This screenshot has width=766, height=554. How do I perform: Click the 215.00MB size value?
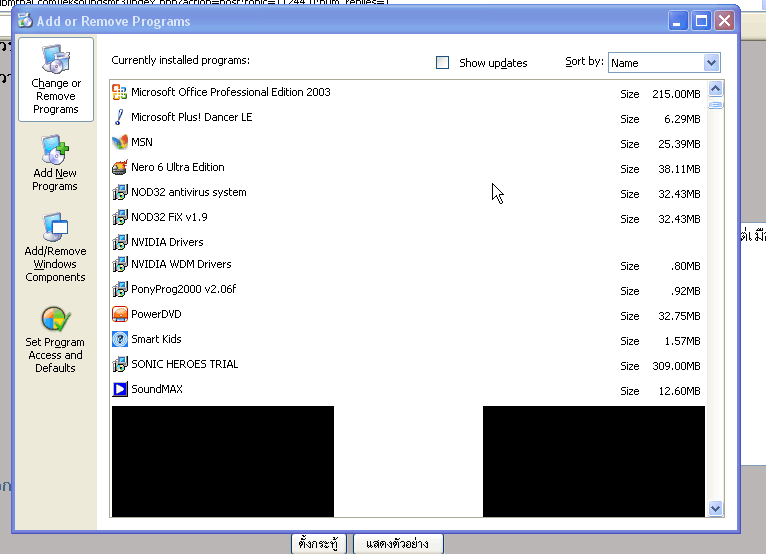tap(676, 94)
